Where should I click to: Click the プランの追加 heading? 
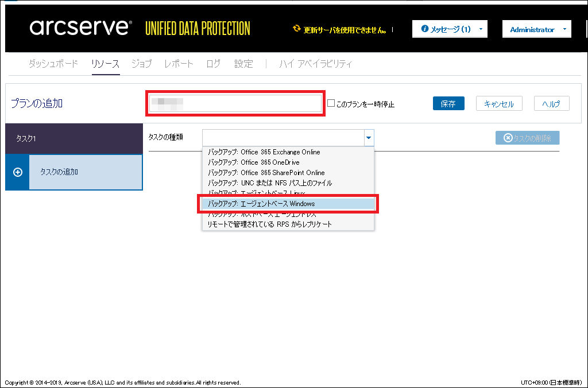(37, 103)
